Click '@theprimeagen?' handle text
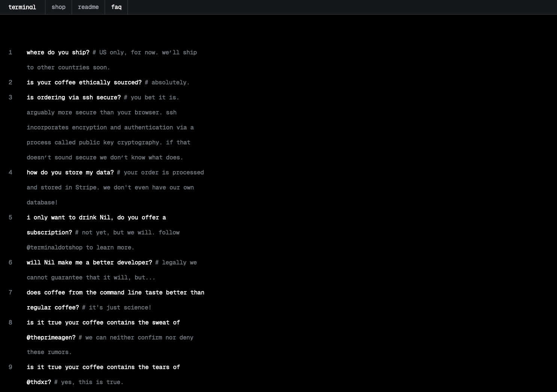The width and height of the screenshot is (557, 392). coord(51,338)
